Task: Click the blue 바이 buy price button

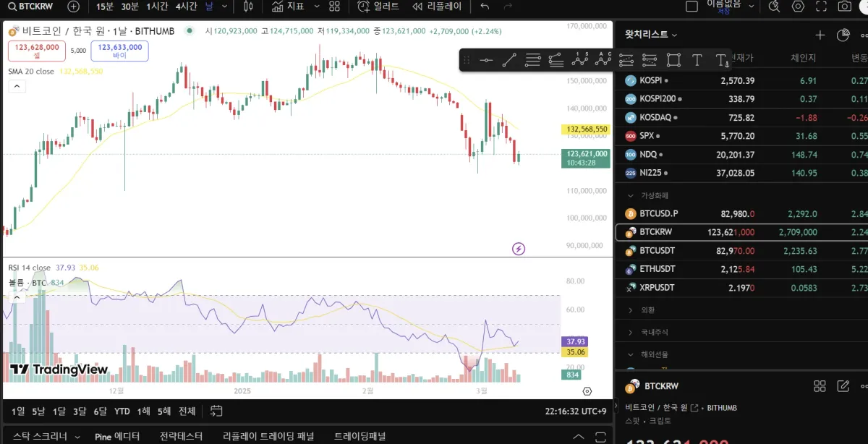Action: coord(120,51)
